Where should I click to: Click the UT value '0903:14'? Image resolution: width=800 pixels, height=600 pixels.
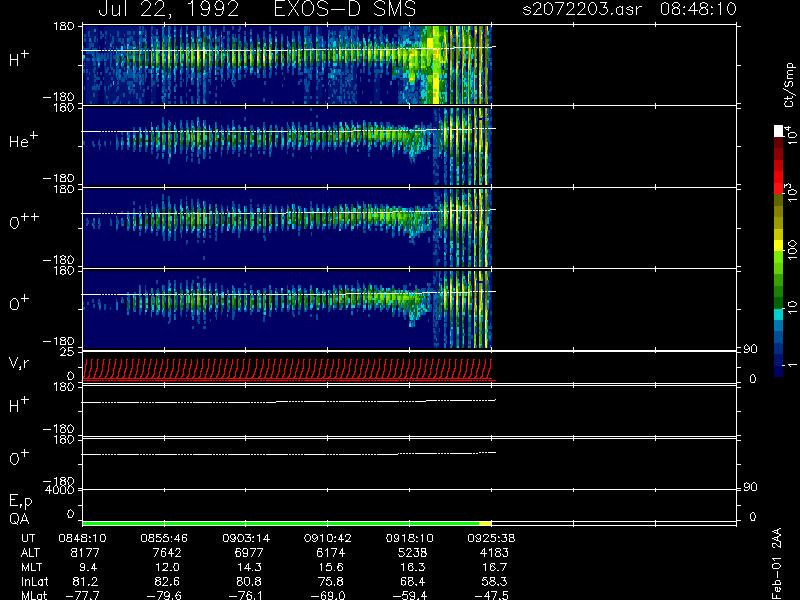click(246, 538)
